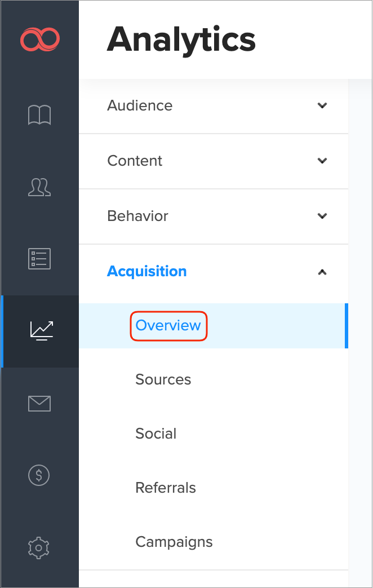Select Overview under Acquisition
This screenshot has height=588, width=373.
[168, 325]
